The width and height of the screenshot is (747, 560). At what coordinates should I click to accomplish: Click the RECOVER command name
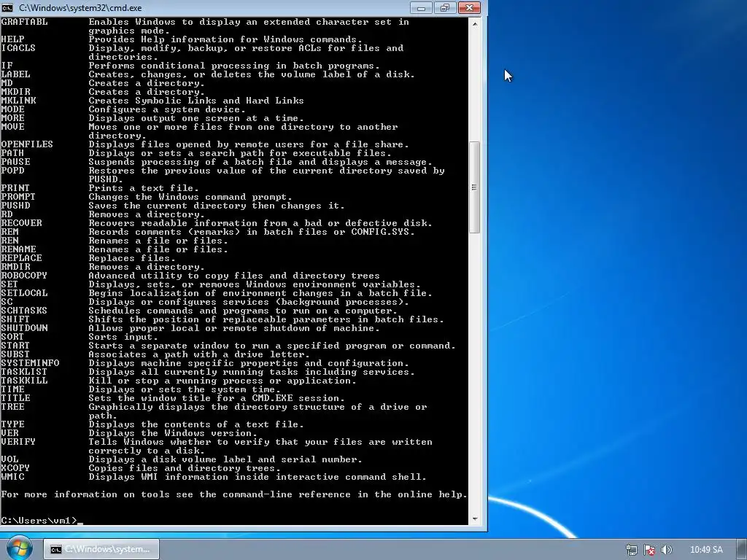click(x=21, y=223)
